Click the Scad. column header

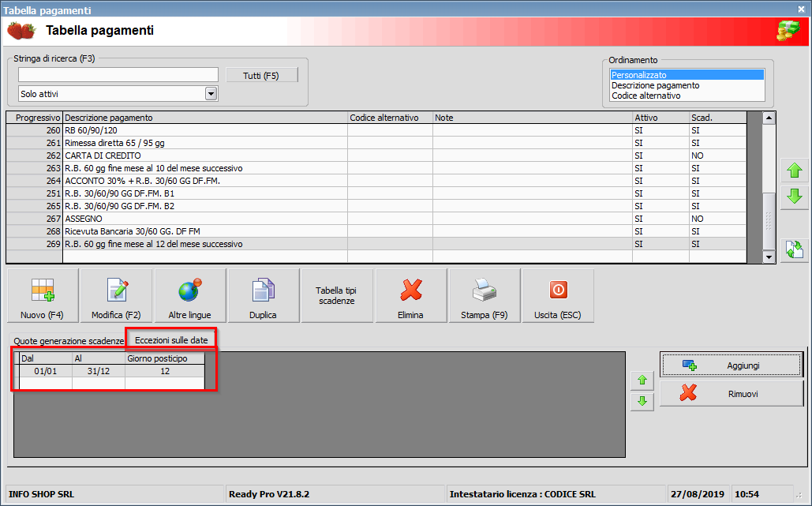pos(718,118)
